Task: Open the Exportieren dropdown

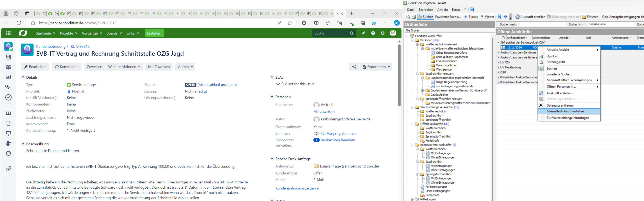Action: (x=376, y=67)
